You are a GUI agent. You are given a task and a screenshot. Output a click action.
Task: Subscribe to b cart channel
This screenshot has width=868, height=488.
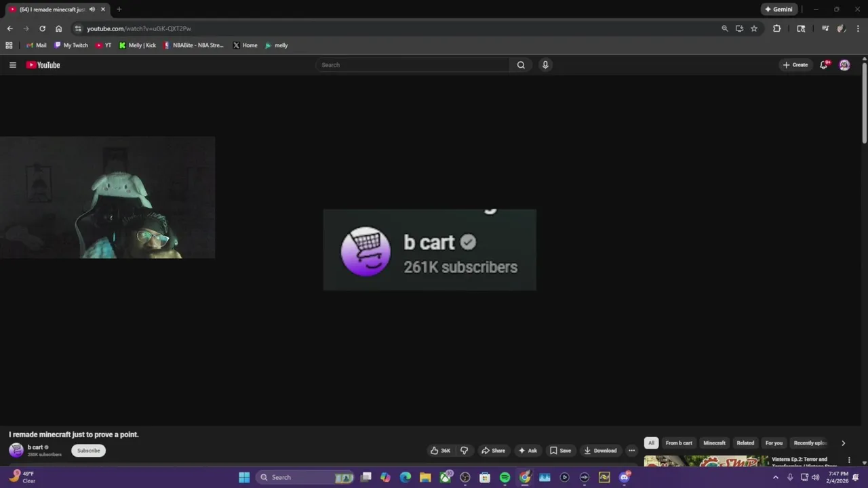[x=88, y=451]
